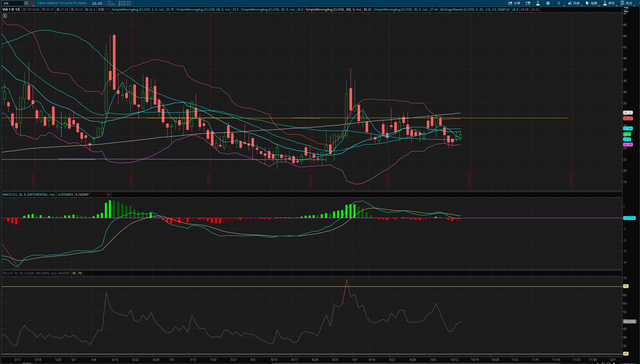Click the chart alert exclamation icon
The image size is (640, 364).
coord(5,16)
